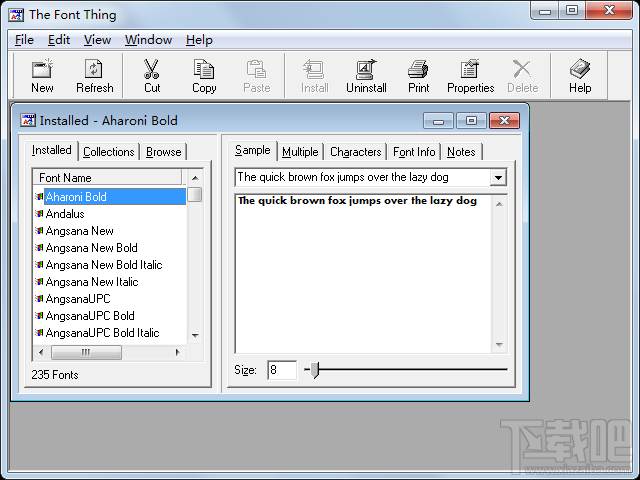
Task: Open the File menu
Action: 24,40
